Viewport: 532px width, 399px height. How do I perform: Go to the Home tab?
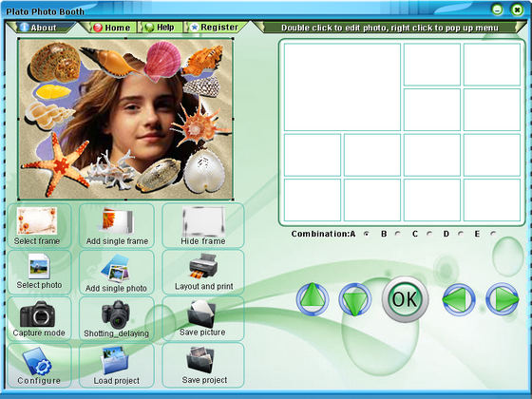112,28
